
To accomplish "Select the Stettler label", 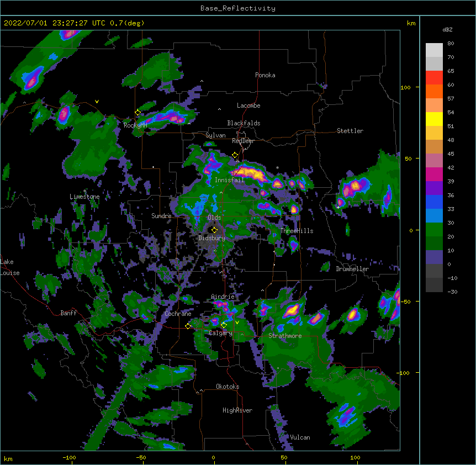I will click(350, 131).
